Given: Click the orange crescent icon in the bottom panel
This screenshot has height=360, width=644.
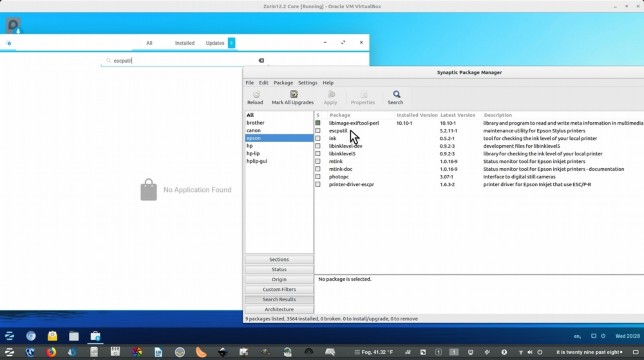Looking at the screenshot, I should (x=201, y=352).
